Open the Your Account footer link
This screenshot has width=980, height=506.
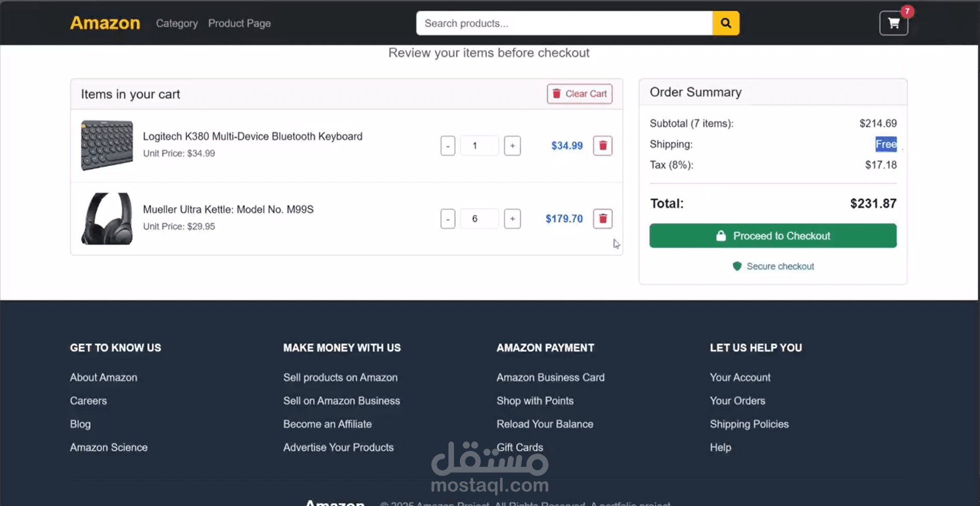tap(740, 377)
